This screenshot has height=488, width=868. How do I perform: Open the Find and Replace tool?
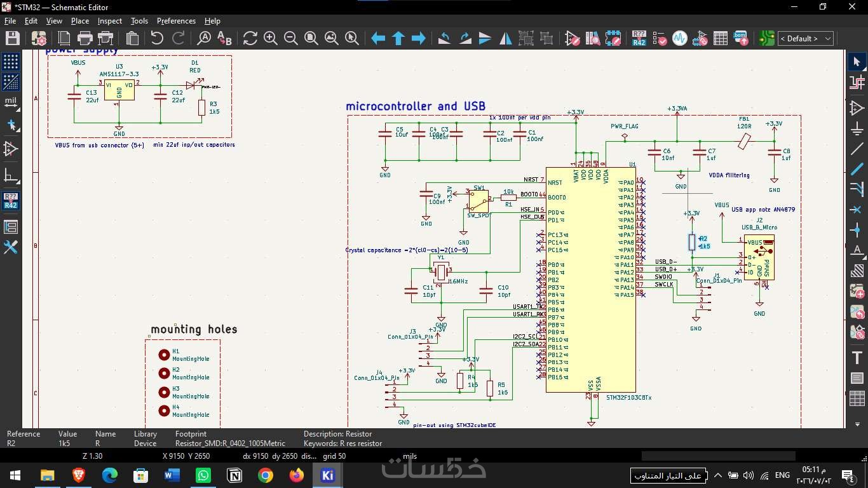224,38
